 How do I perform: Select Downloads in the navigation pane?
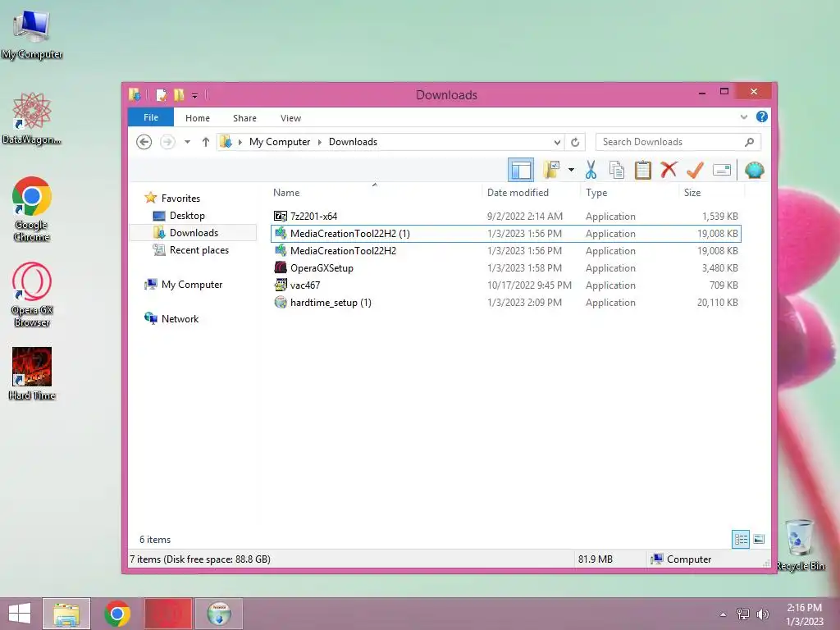pyautogui.click(x=194, y=232)
